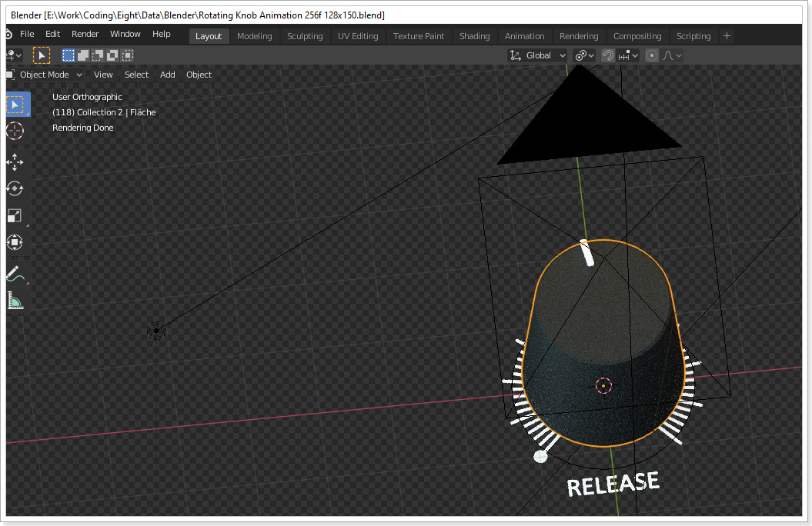The height and width of the screenshot is (526, 812).
Task: Click the white dot at scale start
Action: tap(540, 456)
